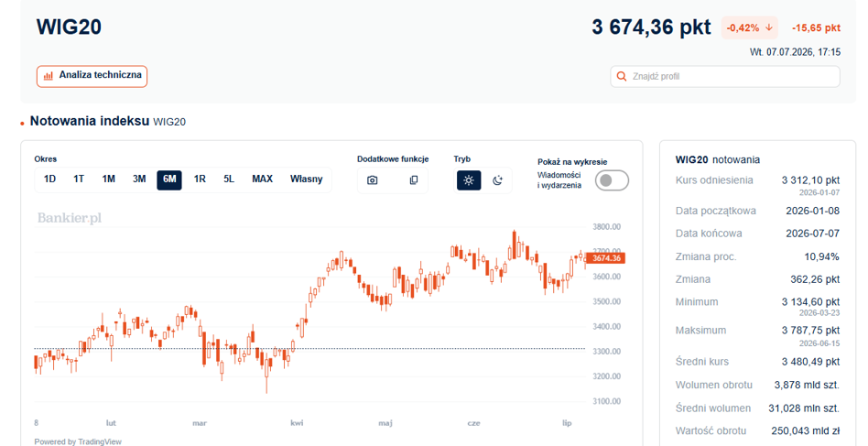Switch to dark mode moon icon

coord(498,180)
